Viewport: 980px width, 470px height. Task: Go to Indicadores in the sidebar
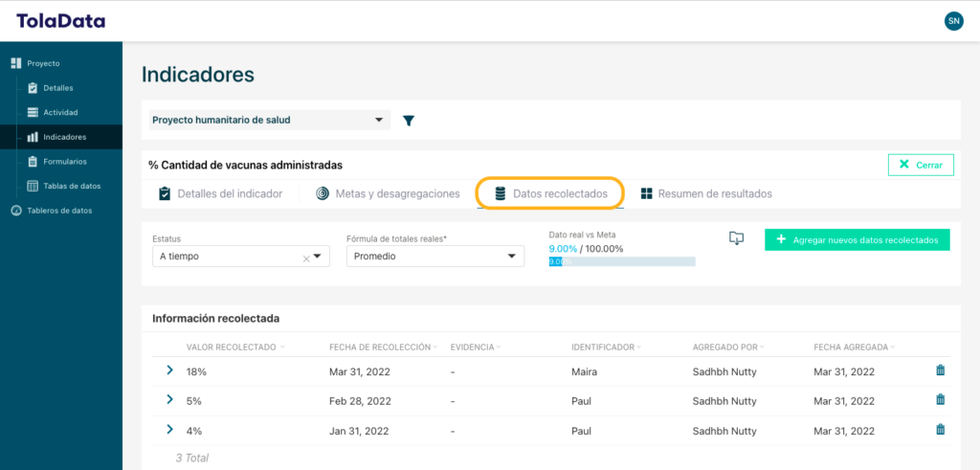pyautogui.click(x=65, y=137)
